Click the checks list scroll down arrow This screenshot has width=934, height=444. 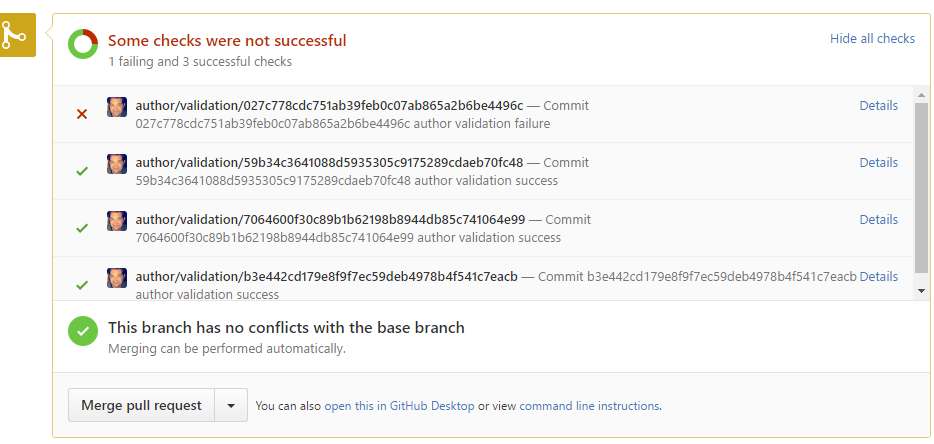click(921, 290)
